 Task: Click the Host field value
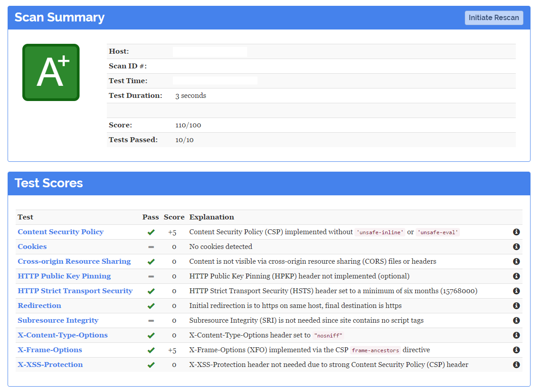[x=210, y=51]
